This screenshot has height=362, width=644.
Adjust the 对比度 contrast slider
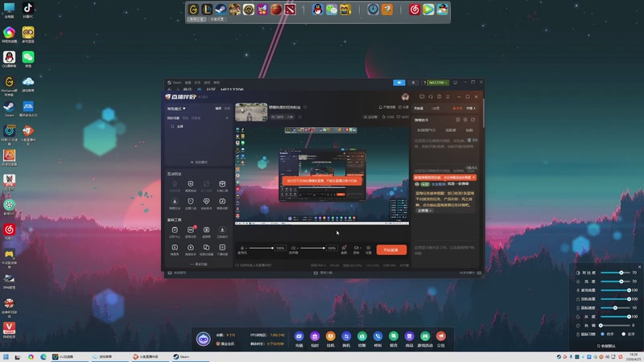click(615, 273)
